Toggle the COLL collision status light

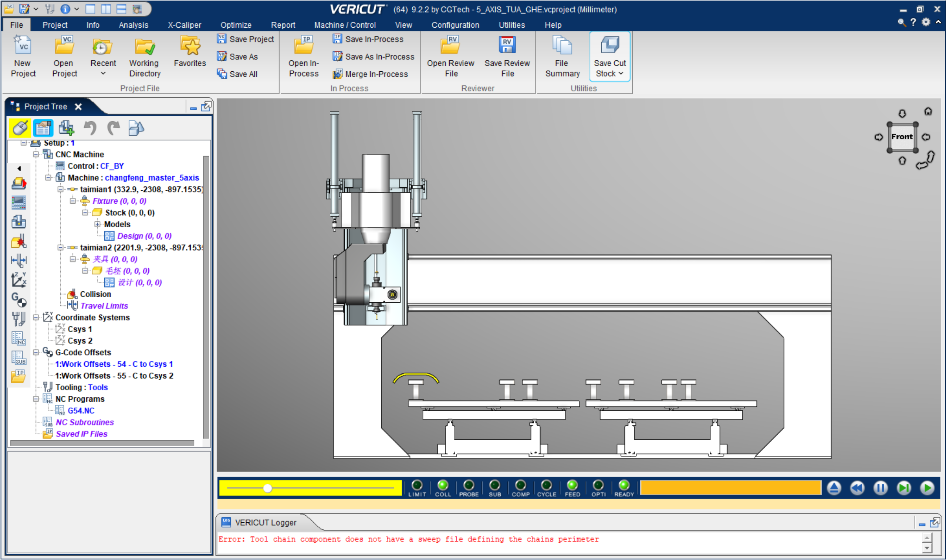click(x=442, y=485)
